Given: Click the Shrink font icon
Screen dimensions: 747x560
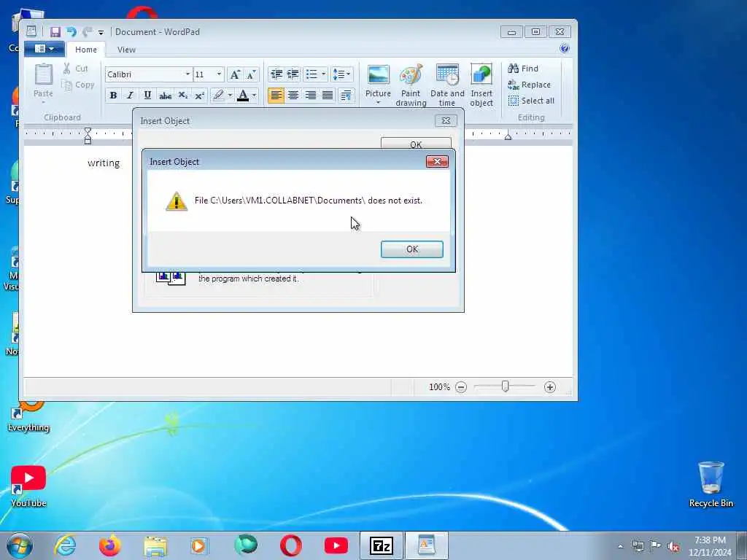Looking at the screenshot, I should point(251,74).
